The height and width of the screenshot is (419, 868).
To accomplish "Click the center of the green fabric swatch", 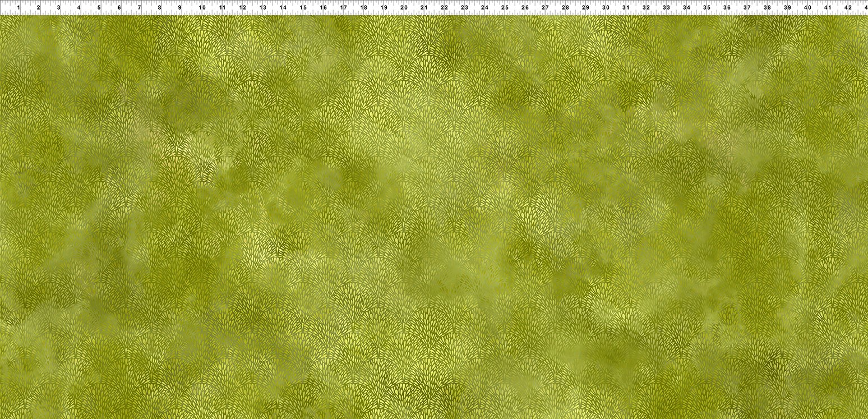I will tap(434, 217).
